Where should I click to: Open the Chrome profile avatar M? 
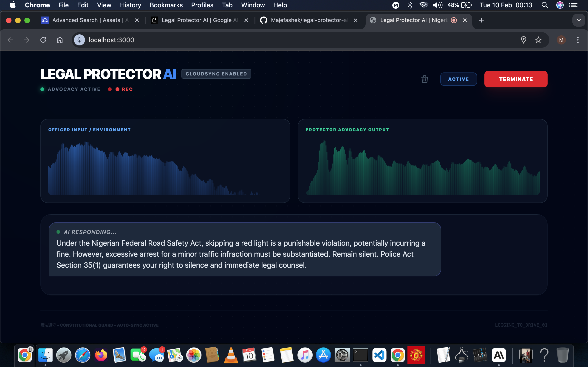(x=561, y=40)
